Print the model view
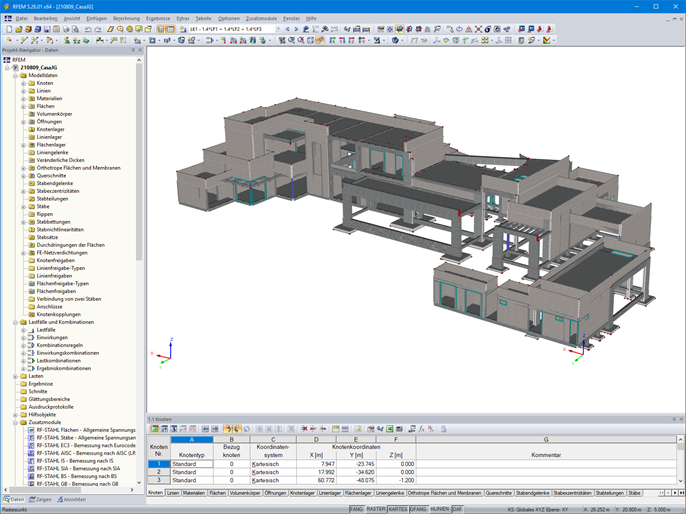 tap(66, 29)
